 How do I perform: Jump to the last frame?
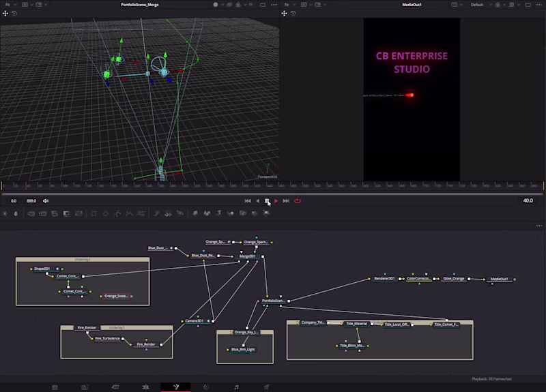point(286,200)
